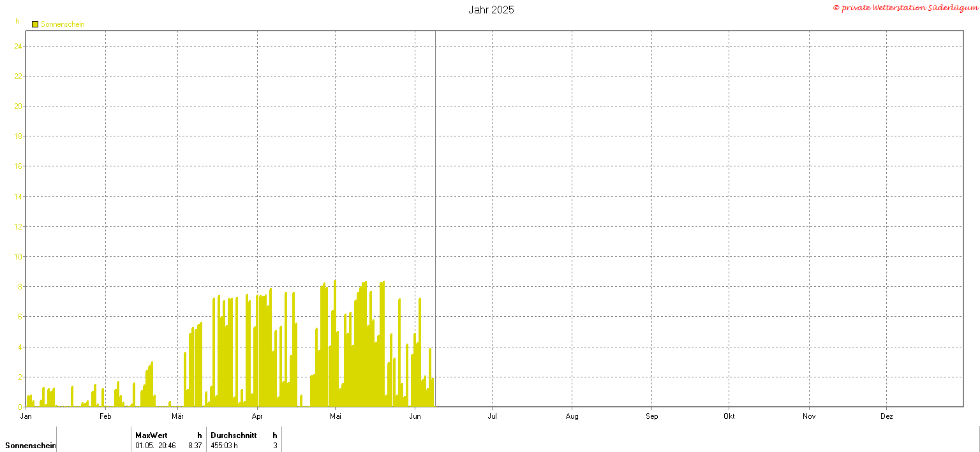Click the Aug month label on x-axis
This screenshot has width=980, height=452.
(572, 417)
